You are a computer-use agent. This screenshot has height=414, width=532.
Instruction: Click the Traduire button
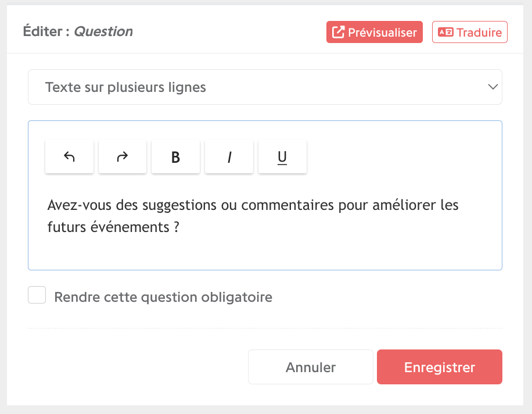470,32
